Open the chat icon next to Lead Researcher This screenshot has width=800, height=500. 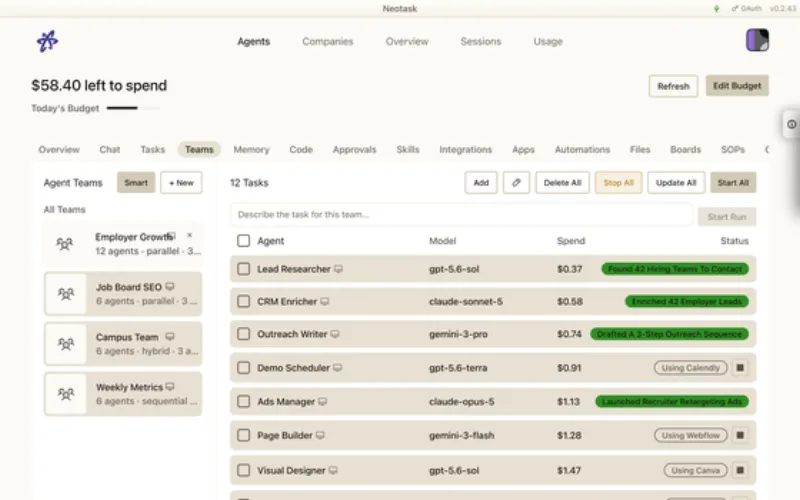[338, 269]
